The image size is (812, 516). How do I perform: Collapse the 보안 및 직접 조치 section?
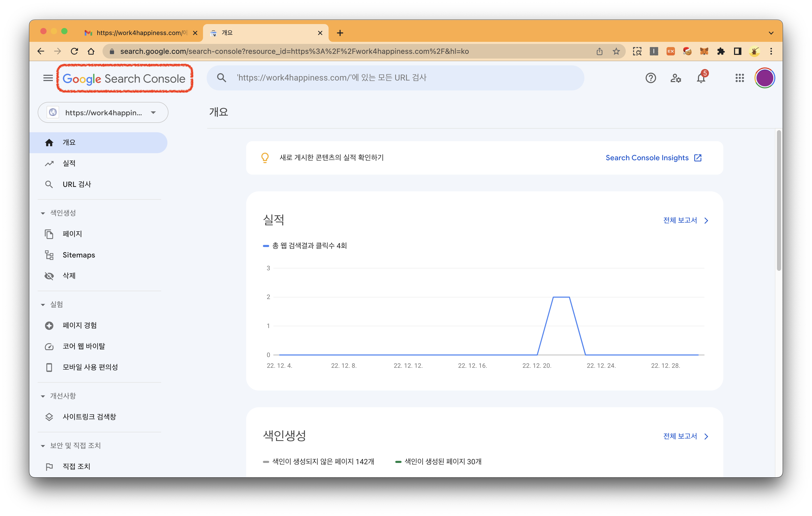(43, 446)
